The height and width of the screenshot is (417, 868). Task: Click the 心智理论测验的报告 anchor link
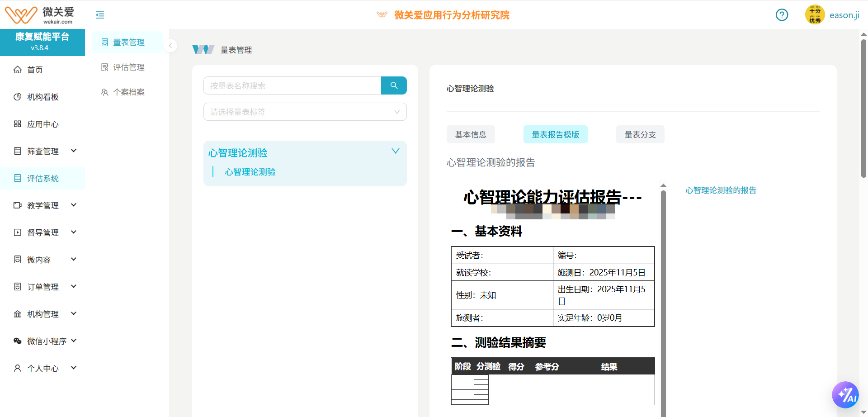coord(721,190)
